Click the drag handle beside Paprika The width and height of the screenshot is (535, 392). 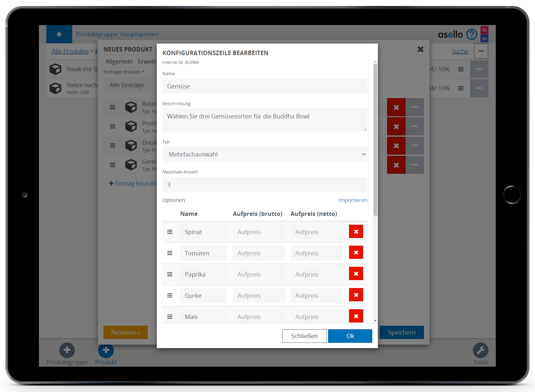click(170, 274)
